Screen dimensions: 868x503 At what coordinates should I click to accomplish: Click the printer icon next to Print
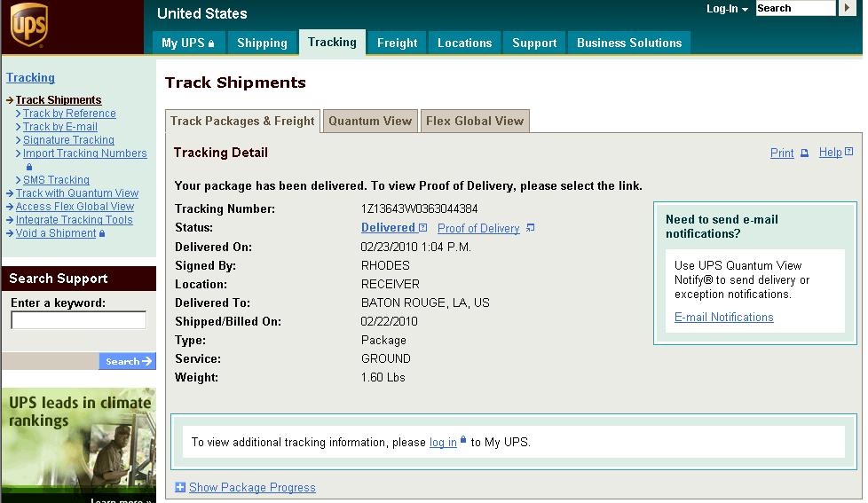pos(804,153)
